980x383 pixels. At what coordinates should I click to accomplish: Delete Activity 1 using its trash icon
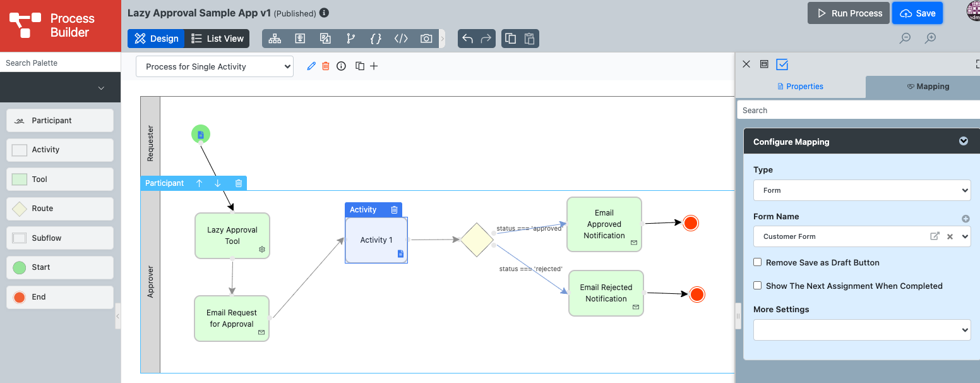394,210
